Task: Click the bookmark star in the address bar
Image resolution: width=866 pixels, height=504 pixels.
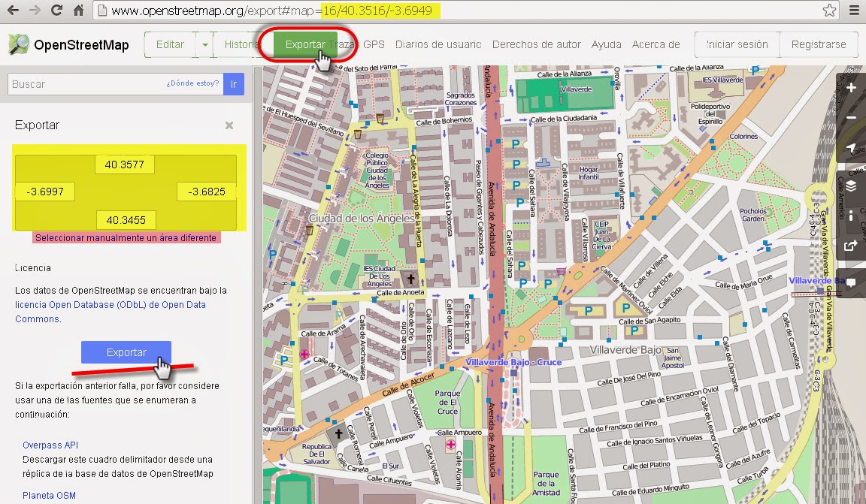Action: (x=829, y=11)
